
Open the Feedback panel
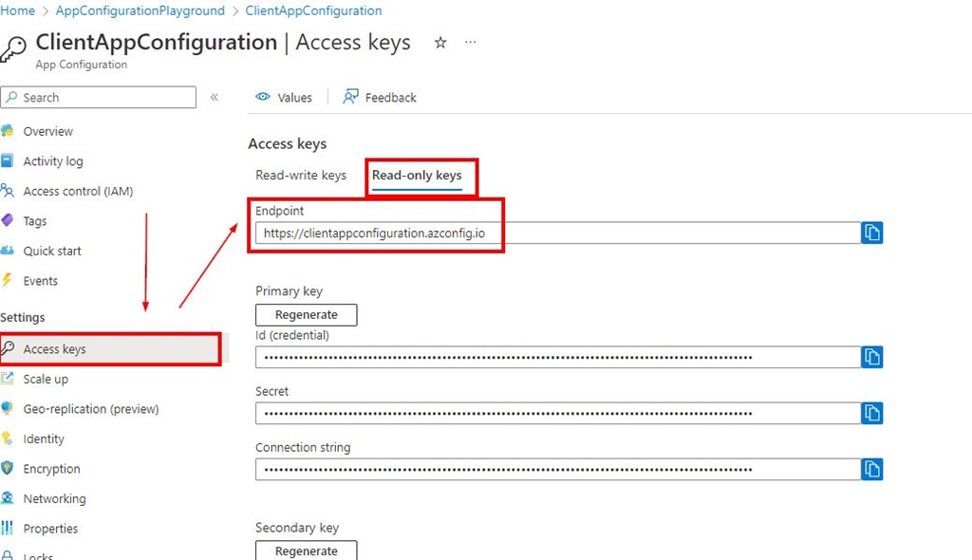tap(380, 97)
